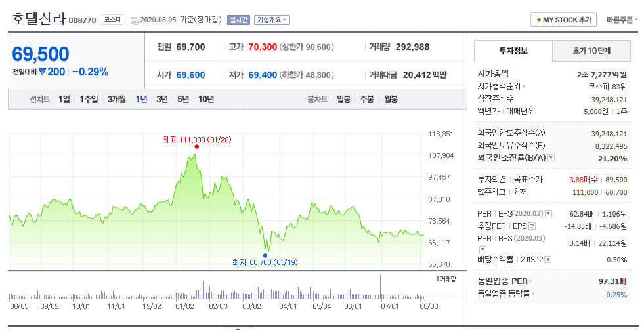Show the 주봉 candlestick chart
The width and height of the screenshot is (644, 330).
[367, 99]
